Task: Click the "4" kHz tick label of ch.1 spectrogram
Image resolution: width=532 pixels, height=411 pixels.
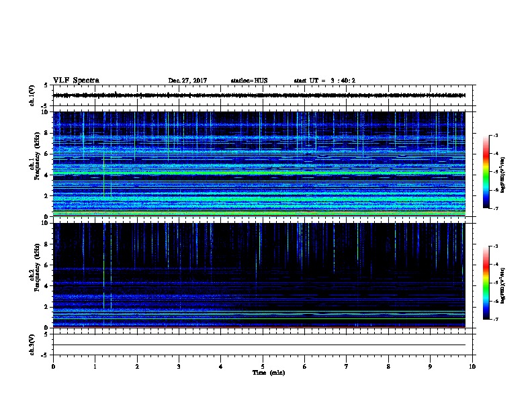Action: coord(46,175)
